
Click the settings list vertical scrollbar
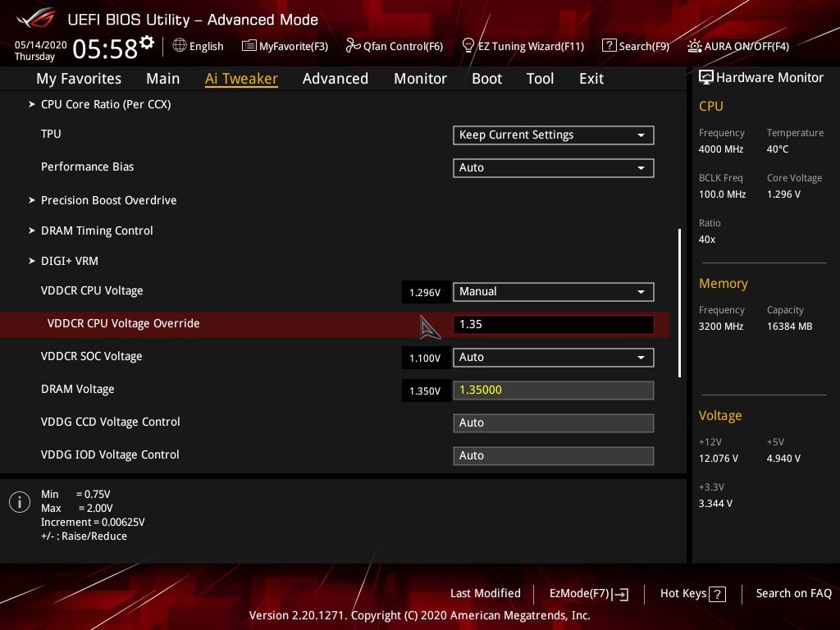coord(679,304)
